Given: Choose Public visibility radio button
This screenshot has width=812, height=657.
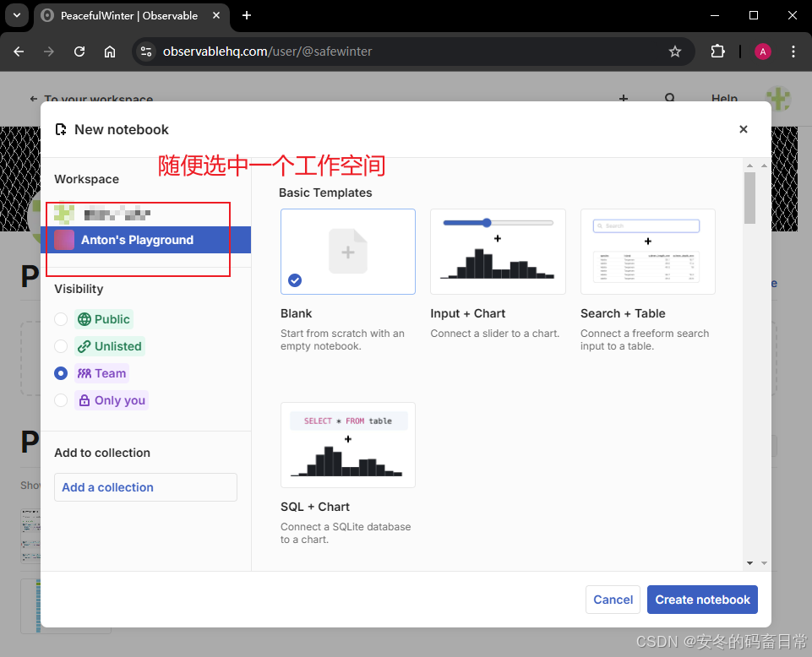Looking at the screenshot, I should pyautogui.click(x=61, y=319).
